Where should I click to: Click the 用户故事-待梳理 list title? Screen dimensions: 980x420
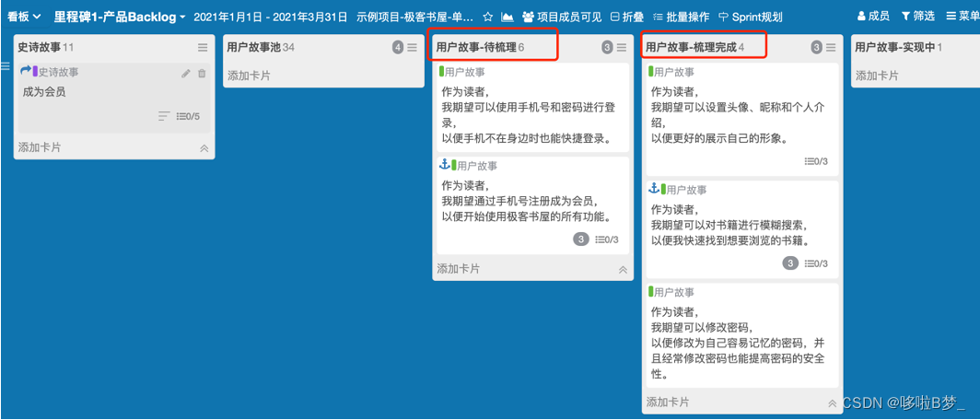tap(476, 48)
